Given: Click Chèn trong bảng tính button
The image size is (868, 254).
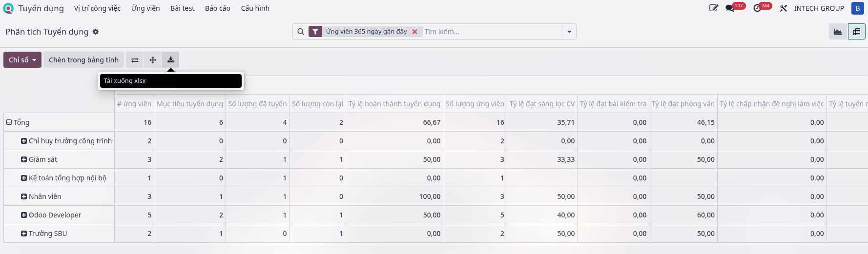Looking at the screenshot, I should [x=83, y=60].
